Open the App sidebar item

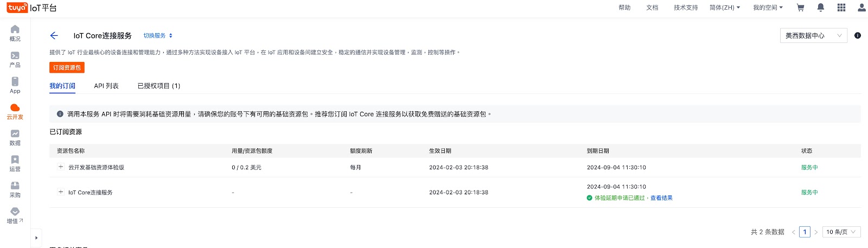(15, 85)
